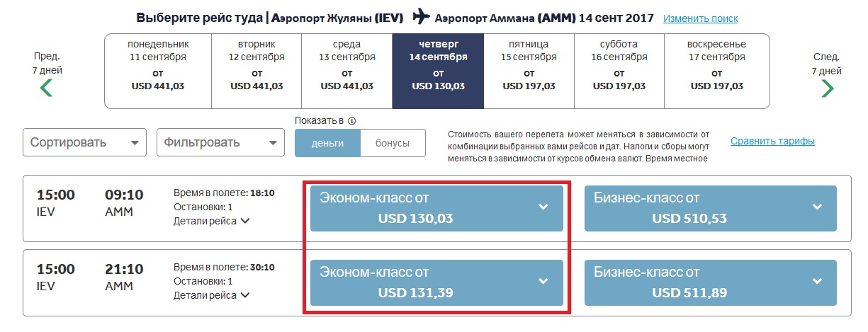Switch price display to бонусы
Screen dimensions: 868x332
[393, 143]
